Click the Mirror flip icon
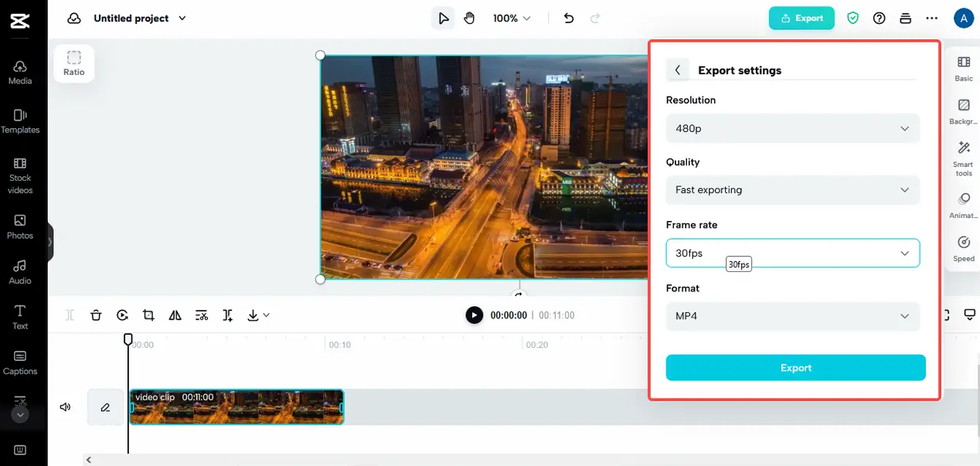 click(x=175, y=315)
